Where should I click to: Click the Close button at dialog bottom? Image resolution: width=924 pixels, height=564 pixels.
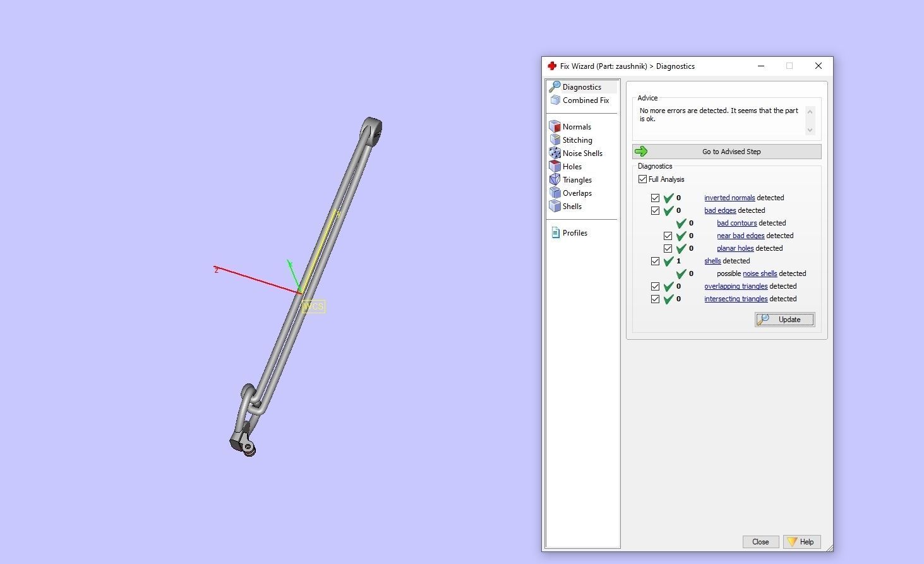(x=760, y=542)
